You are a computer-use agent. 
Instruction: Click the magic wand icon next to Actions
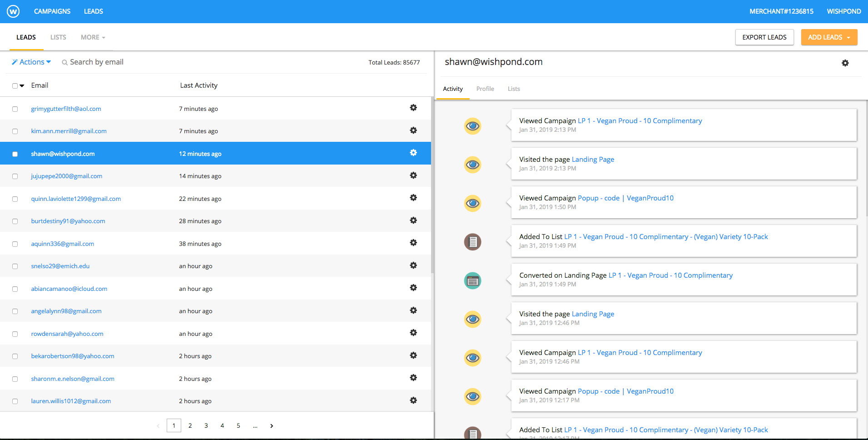pos(14,61)
